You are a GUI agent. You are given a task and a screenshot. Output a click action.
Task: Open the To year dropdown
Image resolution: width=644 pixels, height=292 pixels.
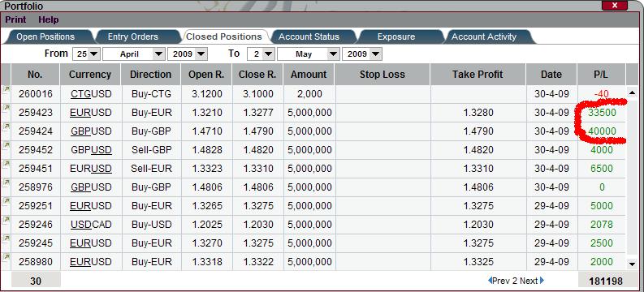(362, 54)
